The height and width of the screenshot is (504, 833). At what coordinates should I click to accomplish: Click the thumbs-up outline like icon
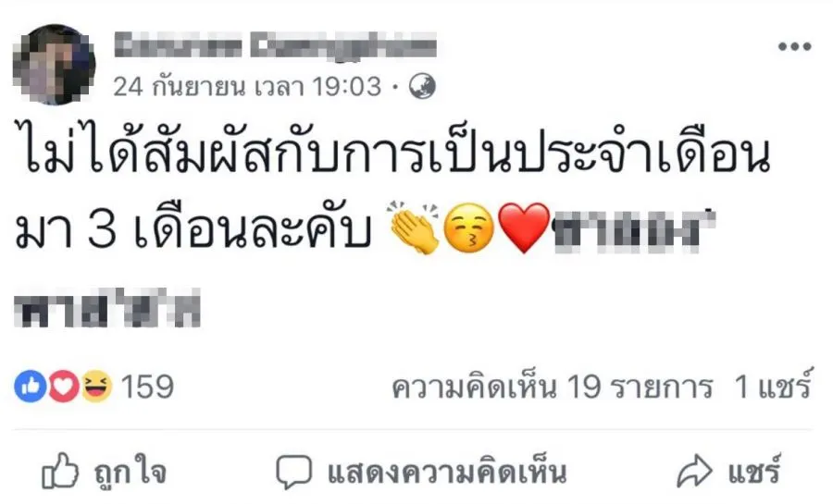tap(60, 471)
